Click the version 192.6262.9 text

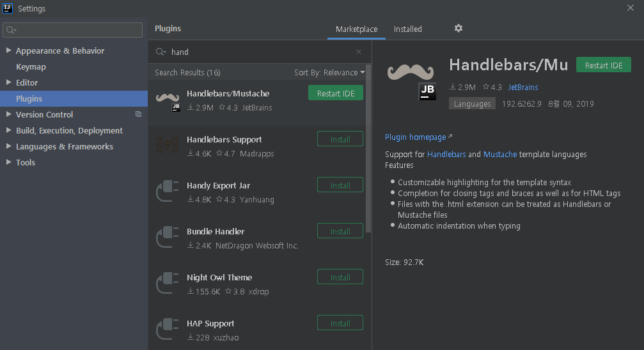522,104
